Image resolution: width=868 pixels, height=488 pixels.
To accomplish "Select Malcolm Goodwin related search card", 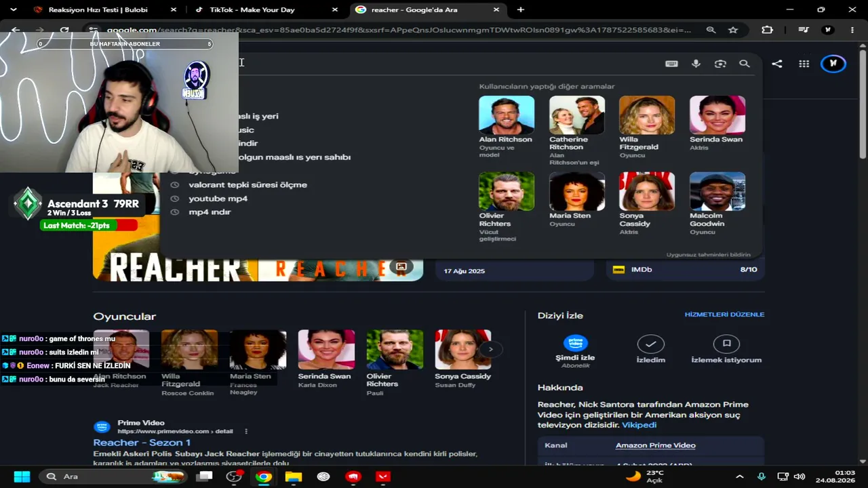I will (717, 203).
